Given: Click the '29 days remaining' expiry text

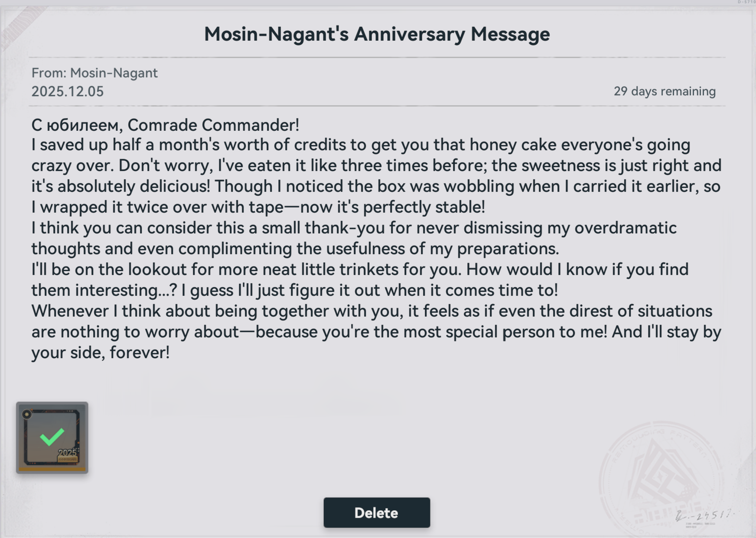Looking at the screenshot, I should point(665,91).
